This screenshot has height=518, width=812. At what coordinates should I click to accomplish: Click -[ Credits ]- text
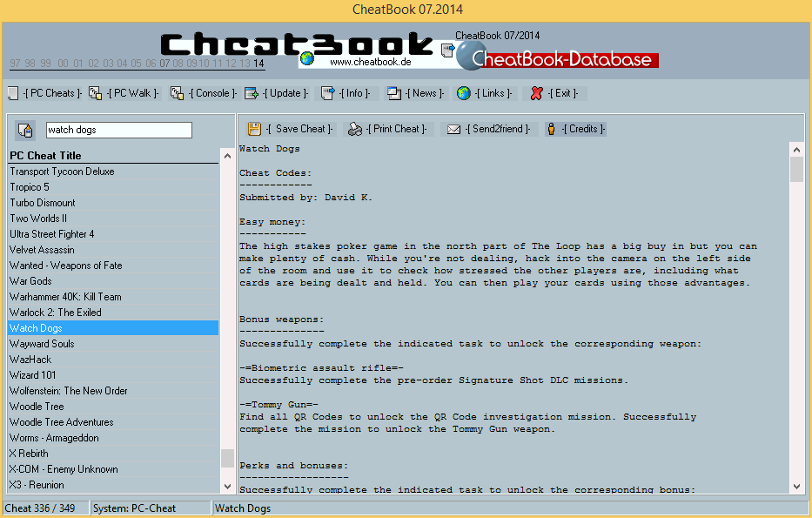(x=584, y=129)
